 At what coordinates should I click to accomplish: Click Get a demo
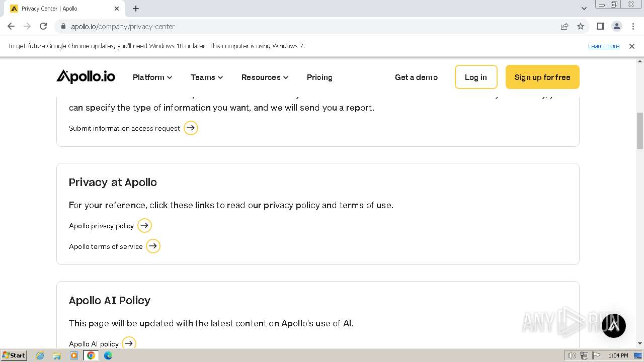click(416, 77)
